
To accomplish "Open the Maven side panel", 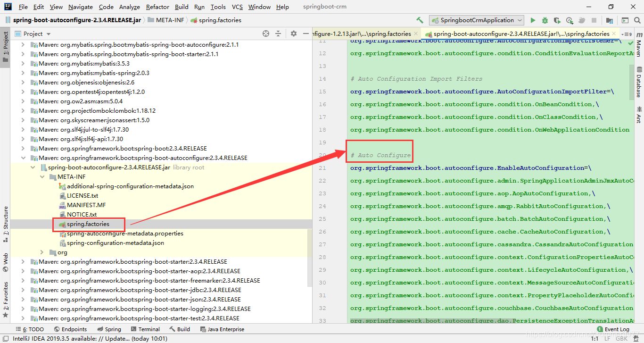I will click(x=639, y=45).
